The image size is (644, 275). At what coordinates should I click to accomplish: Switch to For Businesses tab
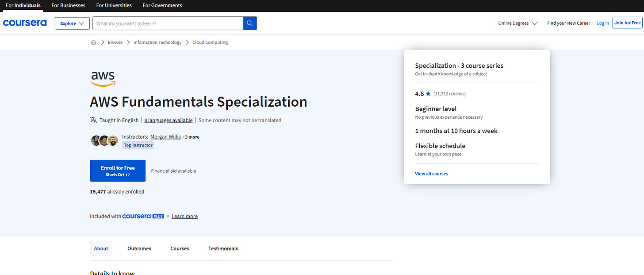coord(69,5)
